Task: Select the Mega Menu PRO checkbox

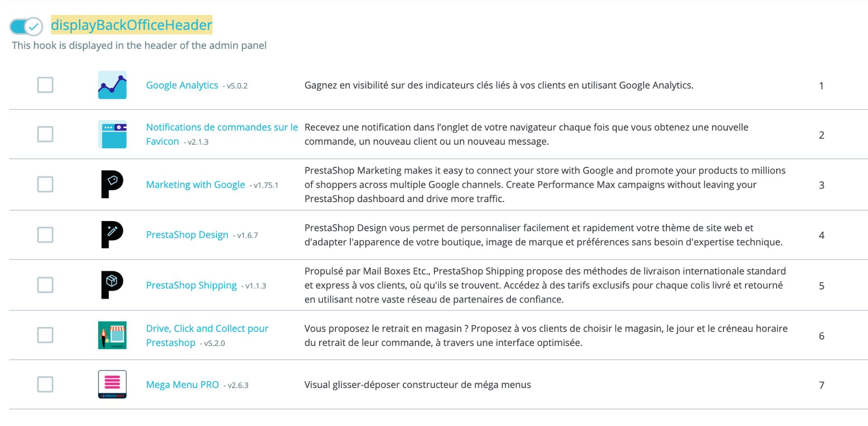Action: (45, 384)
